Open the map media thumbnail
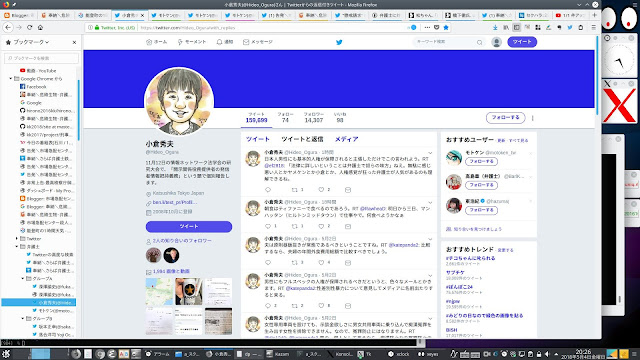 click(x=159, y=291)
